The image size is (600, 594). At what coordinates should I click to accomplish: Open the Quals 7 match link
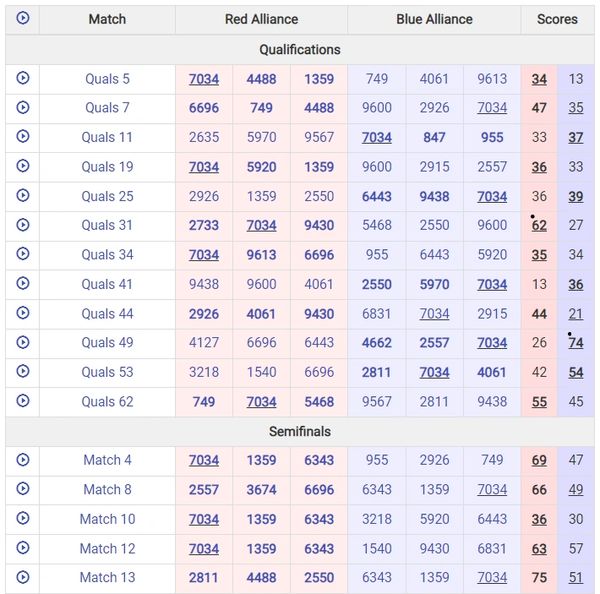[107, 108]
